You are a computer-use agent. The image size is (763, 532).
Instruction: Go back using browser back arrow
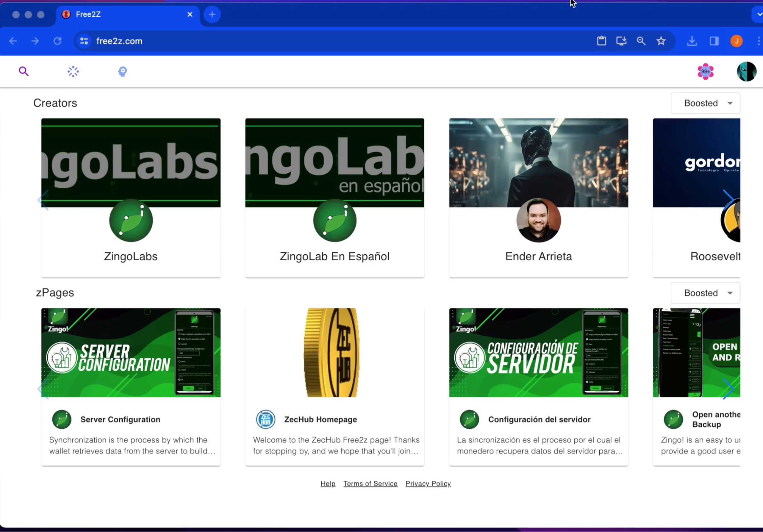[x=13, y=41]
